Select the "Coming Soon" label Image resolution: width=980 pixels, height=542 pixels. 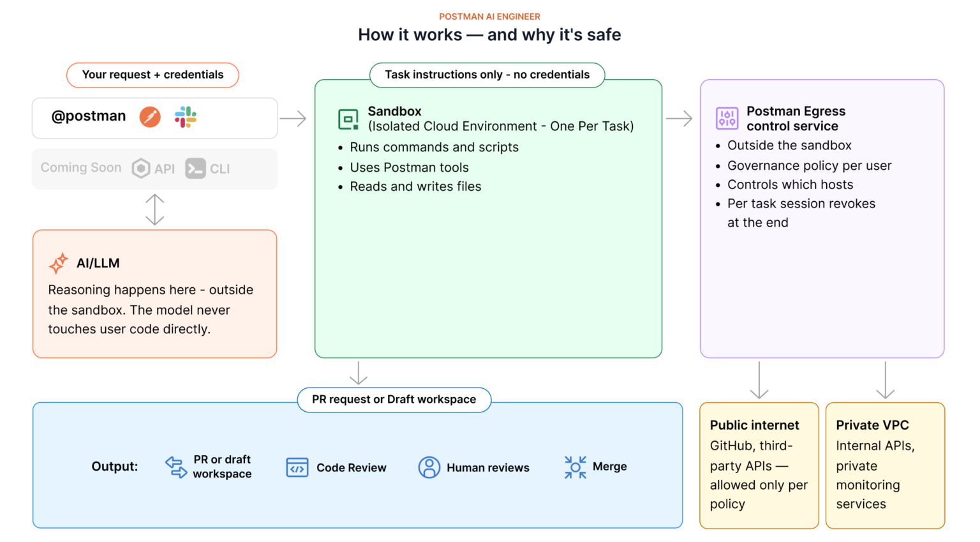point(81,167)
